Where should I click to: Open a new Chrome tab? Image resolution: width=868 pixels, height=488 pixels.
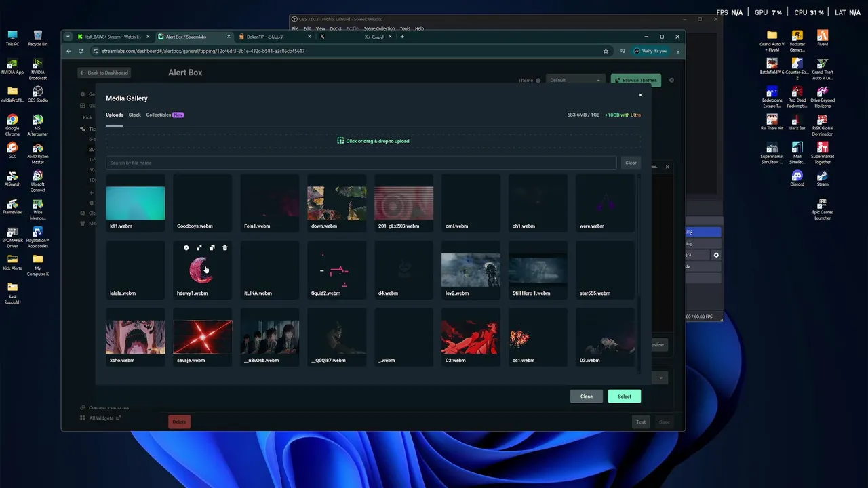402,37
